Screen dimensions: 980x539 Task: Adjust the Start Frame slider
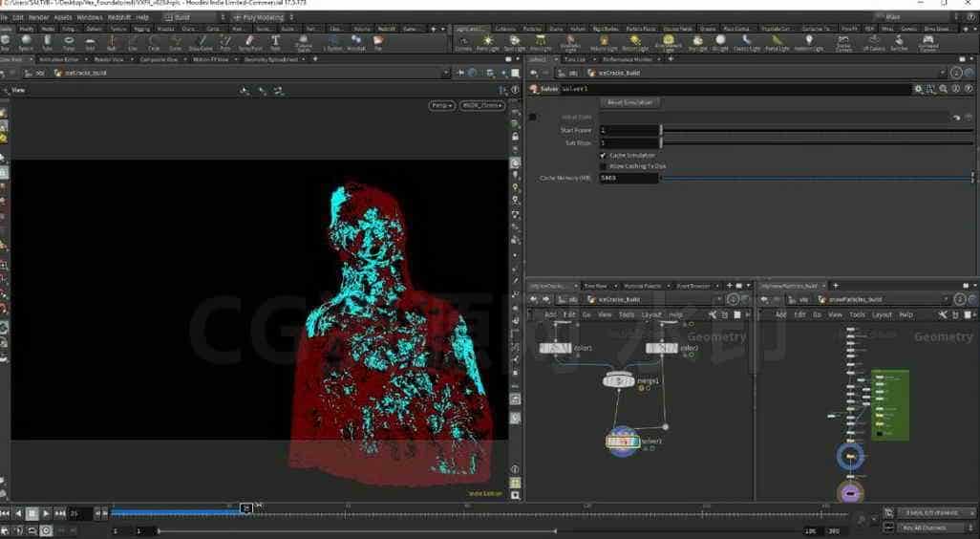(x=817, y=130)
